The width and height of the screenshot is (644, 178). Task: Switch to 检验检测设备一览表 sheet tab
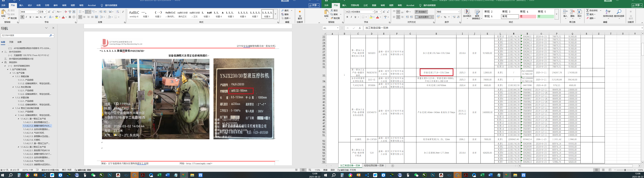click(x=374, y=166)
